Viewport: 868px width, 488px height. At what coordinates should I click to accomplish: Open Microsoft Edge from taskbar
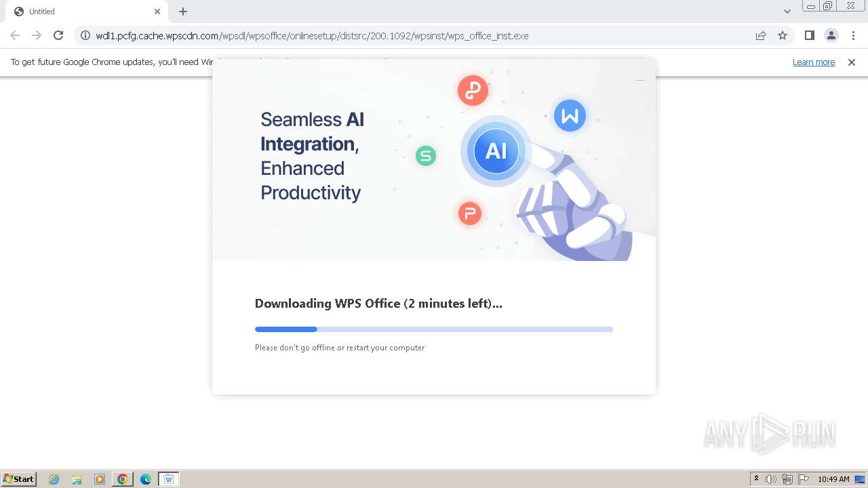pyautogui.click(x=146, y=479)
